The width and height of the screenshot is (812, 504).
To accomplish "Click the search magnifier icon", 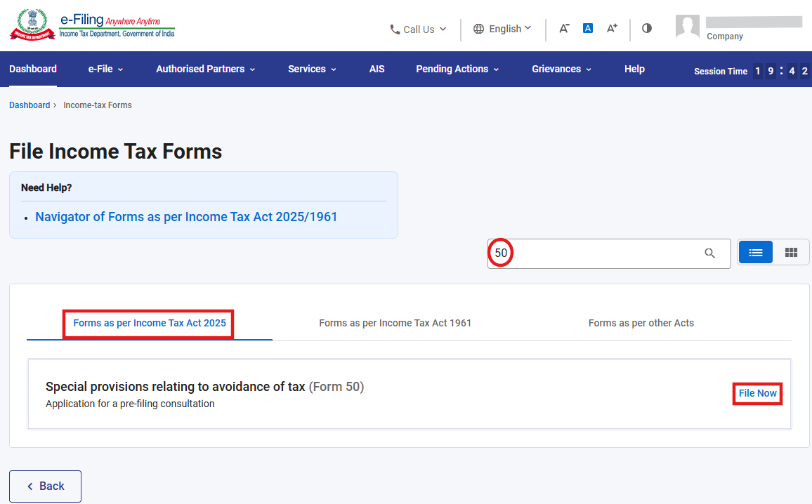I will [709, 253].
